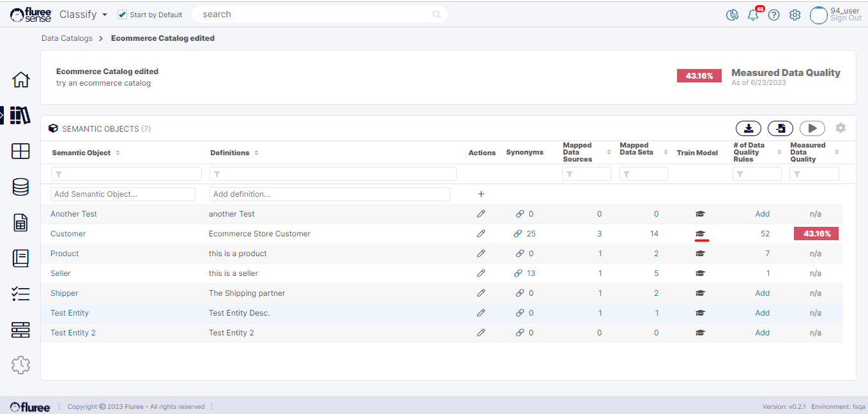868x414 pixels.
Task: Click the notifications bell icon
Action: click(x=753, y=15)
